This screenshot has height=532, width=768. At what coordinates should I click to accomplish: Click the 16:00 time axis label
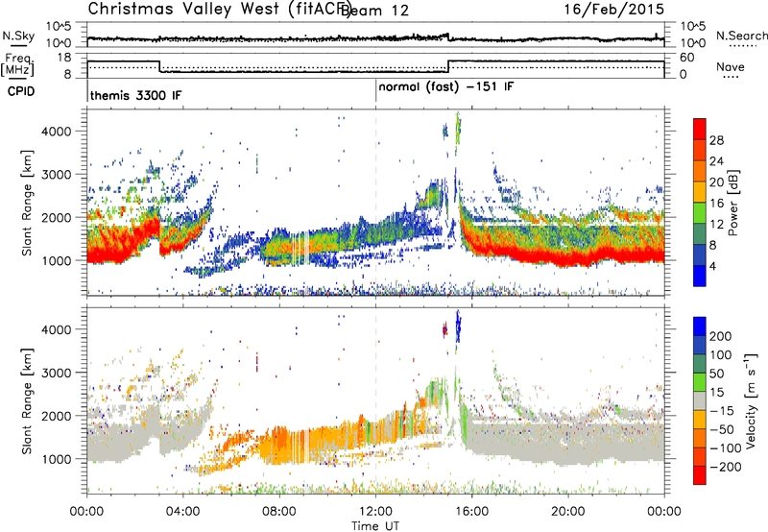coord(471,512)
